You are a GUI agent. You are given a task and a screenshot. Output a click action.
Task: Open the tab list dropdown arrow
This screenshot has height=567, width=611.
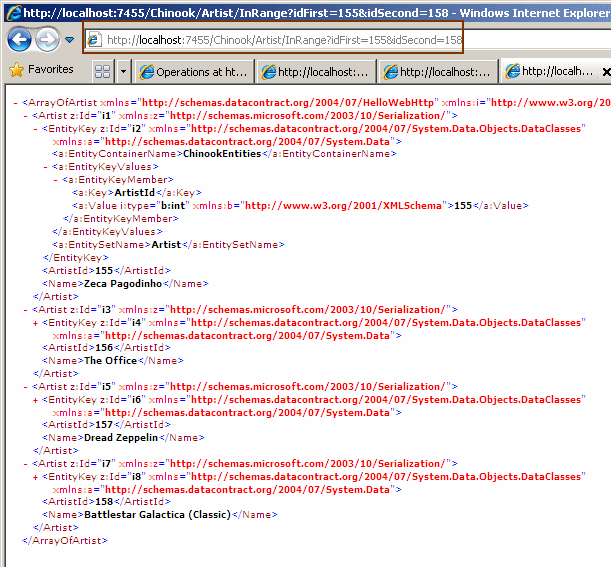tap(124, 71)
